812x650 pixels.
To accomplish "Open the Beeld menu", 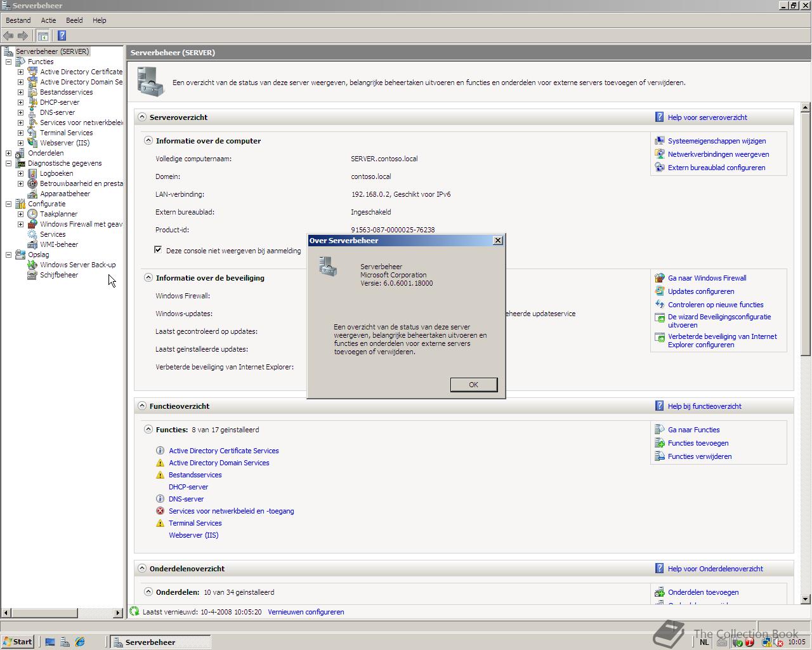I will [74, 20].
